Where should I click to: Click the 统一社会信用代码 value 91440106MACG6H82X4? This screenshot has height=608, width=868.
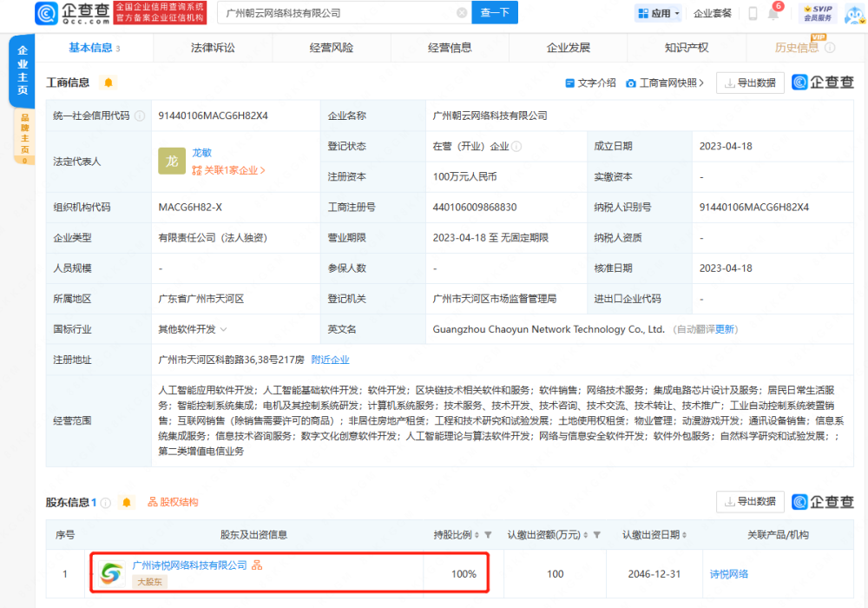(x=214, y=116)
